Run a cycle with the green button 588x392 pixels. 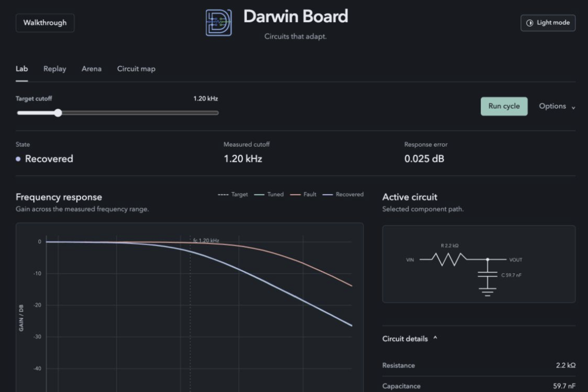(504, 106)
